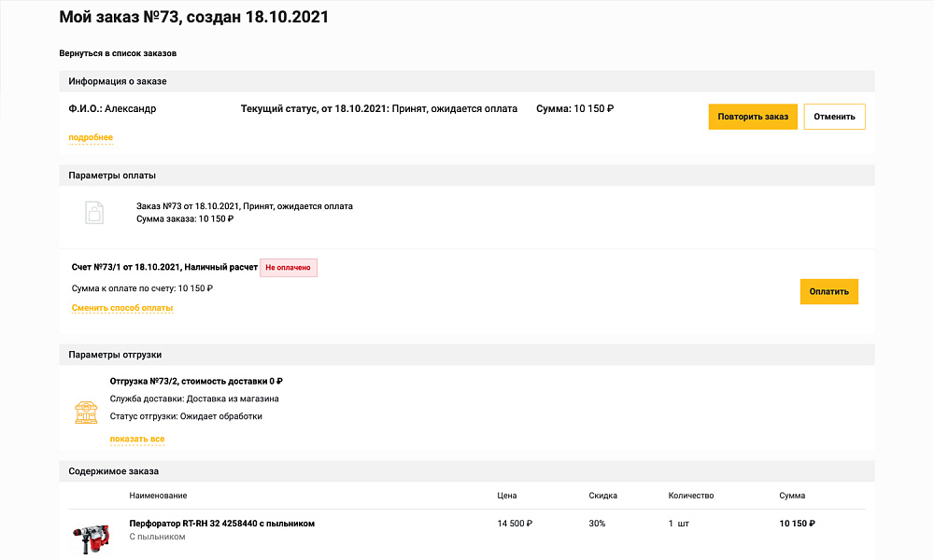Click the payment document icon in Параметры оплаты
The width and height of the screenshot is (934, 560).
point(94,212)
